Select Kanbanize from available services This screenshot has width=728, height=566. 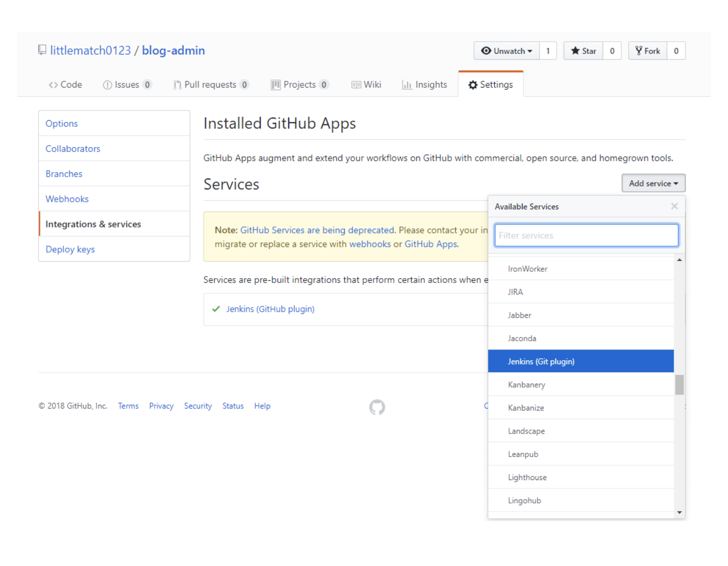click(581, 407)
